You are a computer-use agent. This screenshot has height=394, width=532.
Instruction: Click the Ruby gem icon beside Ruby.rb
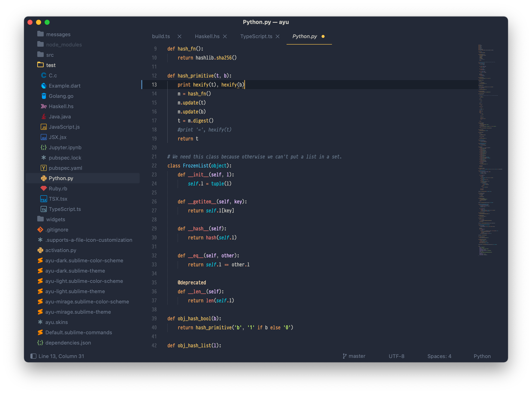click(44, 188)
